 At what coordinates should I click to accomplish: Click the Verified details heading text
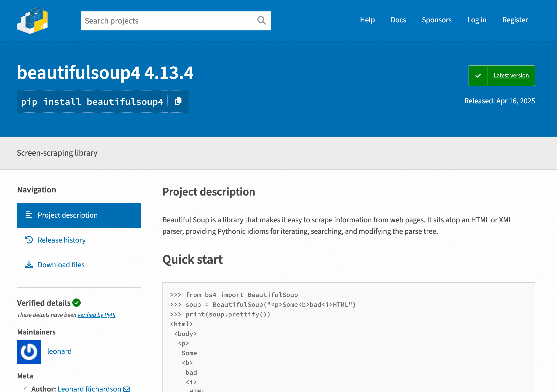[x=44, y=303]
